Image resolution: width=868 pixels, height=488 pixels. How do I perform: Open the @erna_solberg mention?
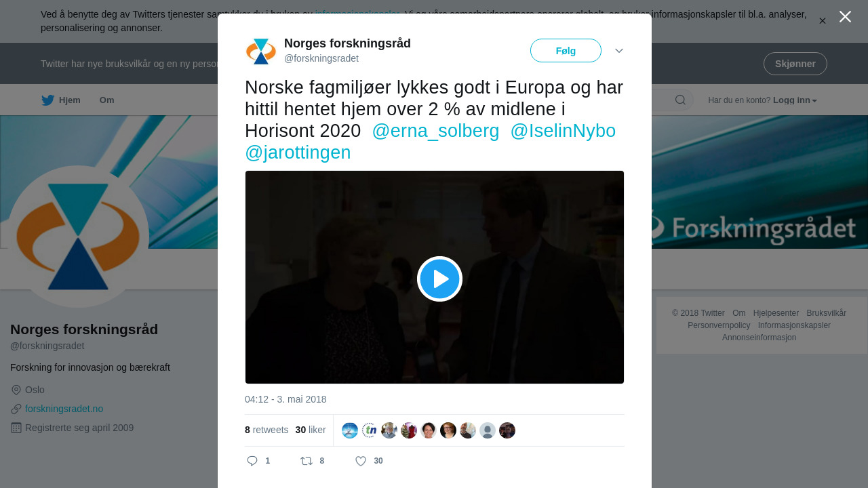tap(435, 131)
